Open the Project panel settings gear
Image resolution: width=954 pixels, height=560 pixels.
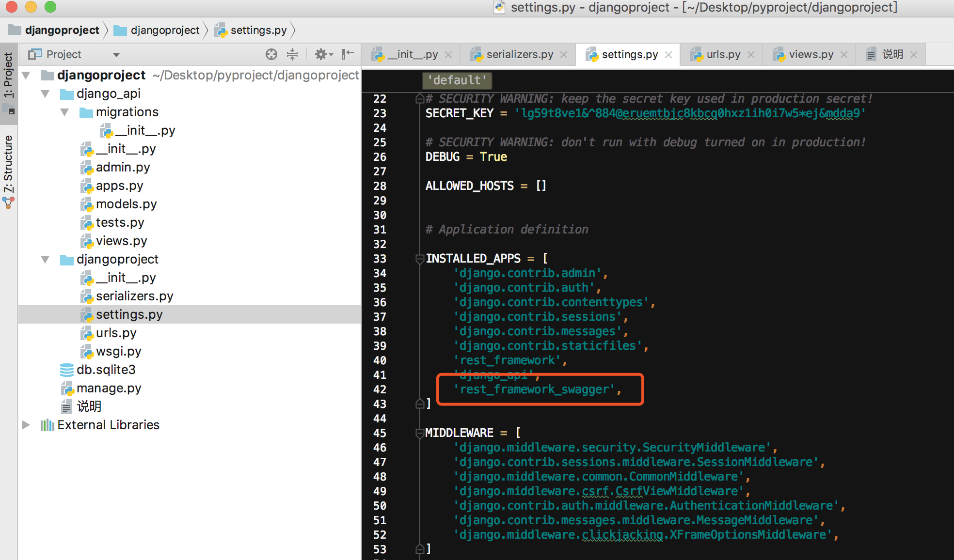[x=321, y=54]
